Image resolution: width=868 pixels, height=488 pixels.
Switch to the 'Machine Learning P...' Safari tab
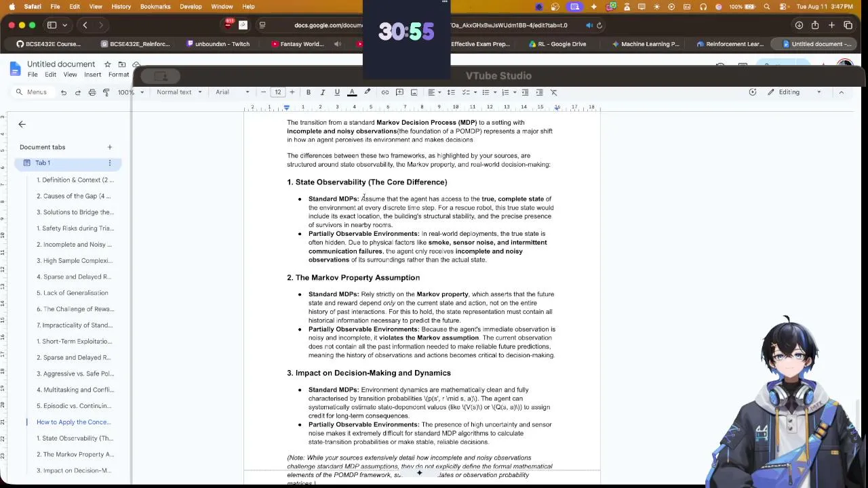click(645, 44)
